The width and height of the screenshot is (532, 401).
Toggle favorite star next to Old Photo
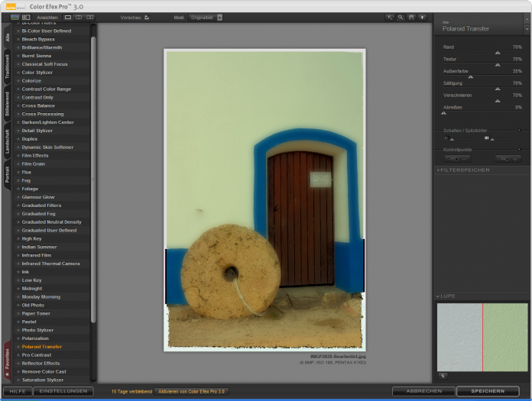tap(18, 306)
